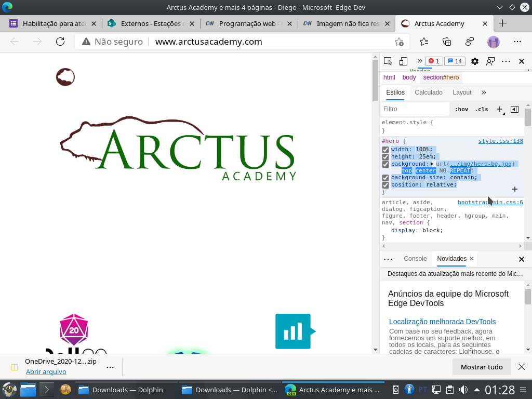Uncheck the width: 100% declaration
Image resolution: width=532 pixels, height=399 pixels.
click(385, 150)
